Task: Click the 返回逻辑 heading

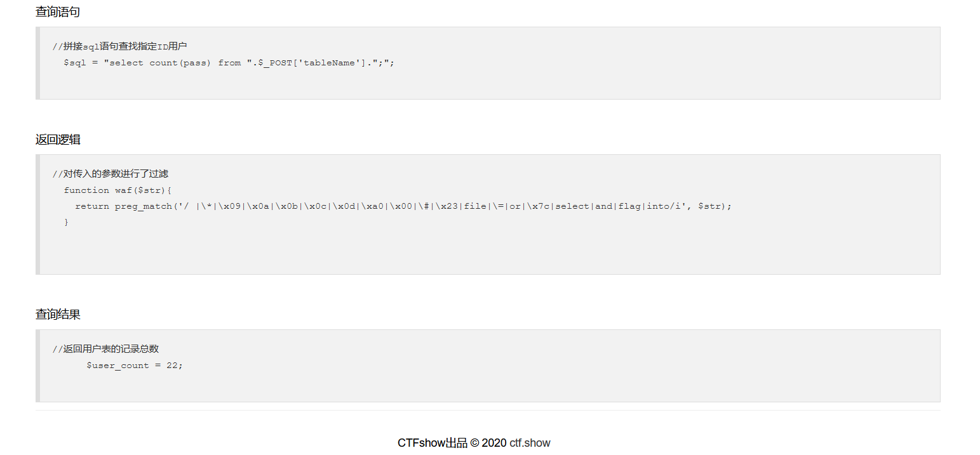Action: (x=58, y=140)
